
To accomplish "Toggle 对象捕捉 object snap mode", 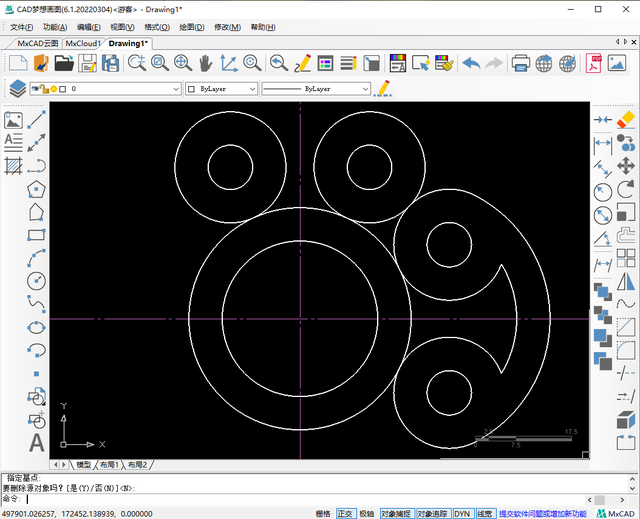I will (x=396, y=513).
